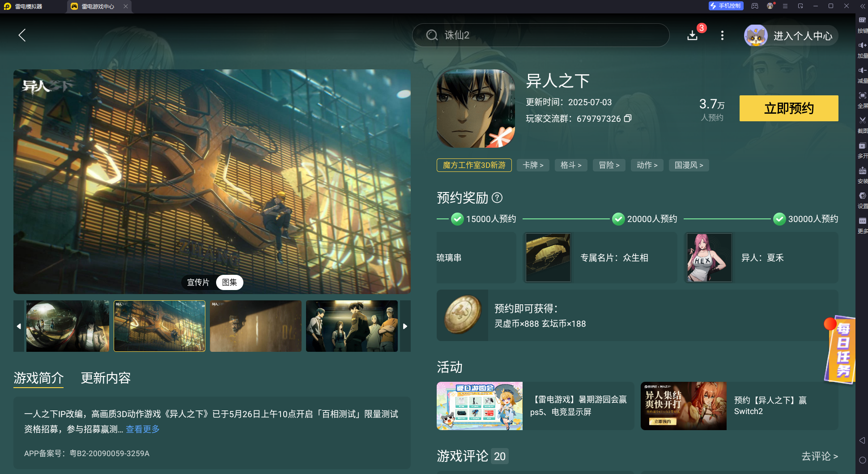Select the 游戏简介 tab
This screenshot has height=474, width=868.
(x=38, y=378)
